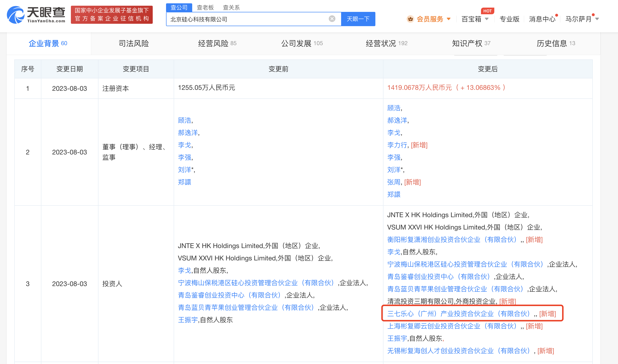Open shareholder link 王振宇
The height and width of the screenshot is (364, 618).
[x=397, y=339]
